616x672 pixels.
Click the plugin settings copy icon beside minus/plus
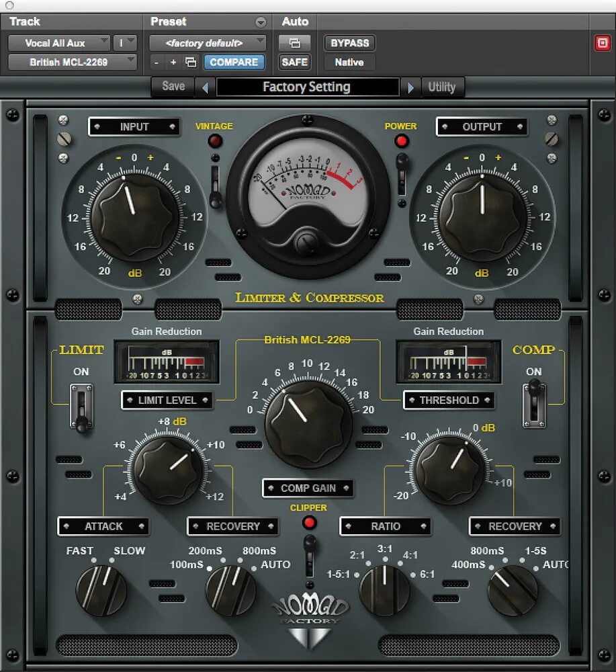tap(189, 62)
